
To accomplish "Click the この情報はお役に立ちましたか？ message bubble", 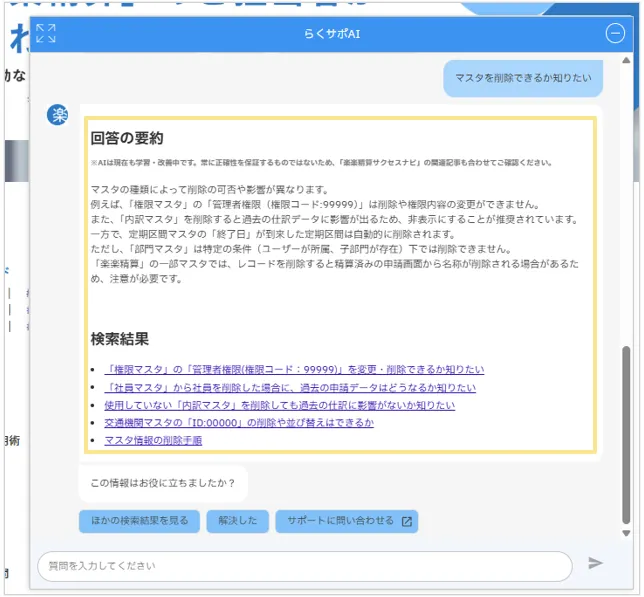I will (163, 484).
